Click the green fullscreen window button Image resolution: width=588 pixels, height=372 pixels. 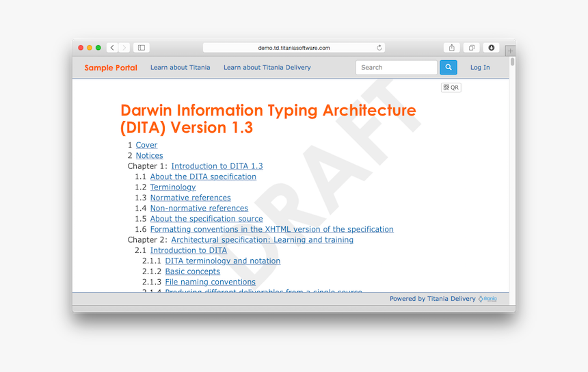[98, 48]
